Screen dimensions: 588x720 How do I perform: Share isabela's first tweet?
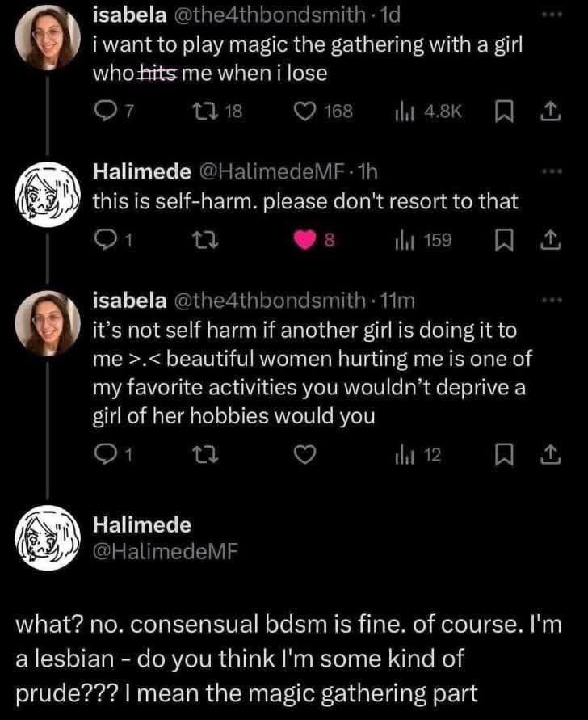(x=552, y=111)
